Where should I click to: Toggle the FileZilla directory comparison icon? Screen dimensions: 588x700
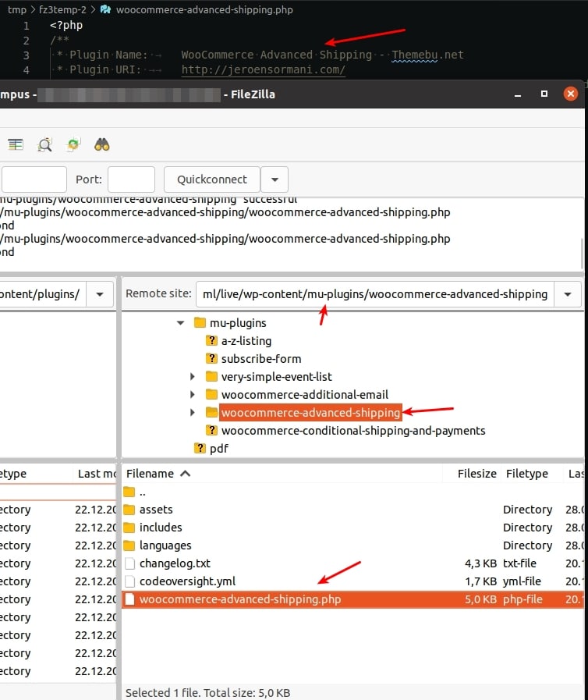[x=16, y=144]
